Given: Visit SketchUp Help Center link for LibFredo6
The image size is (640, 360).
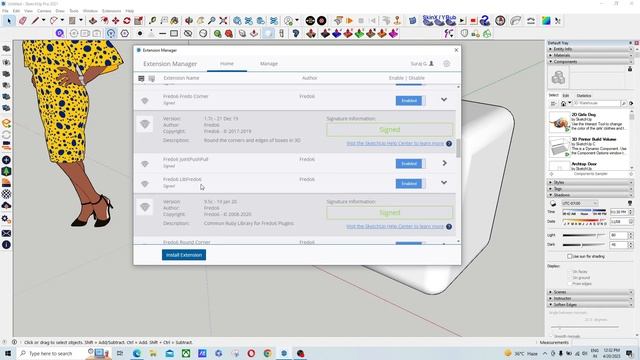Looking at the screenshot, I should [395, 227].
